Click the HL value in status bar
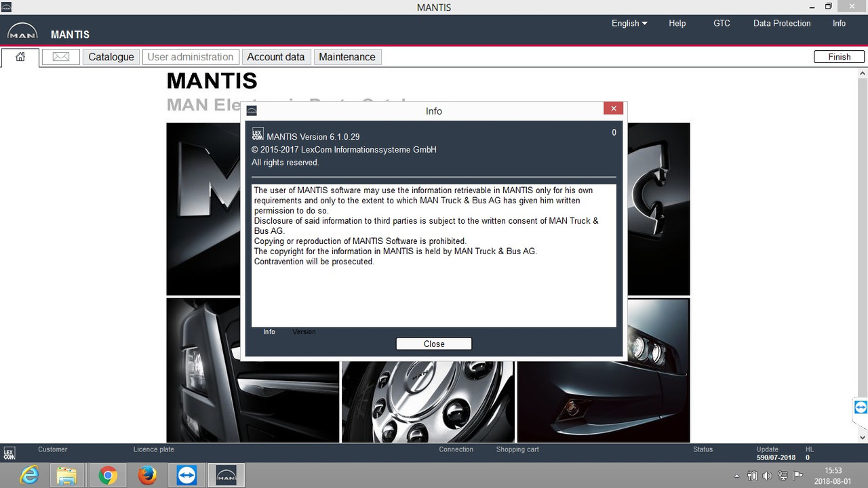 coord(808,457)
